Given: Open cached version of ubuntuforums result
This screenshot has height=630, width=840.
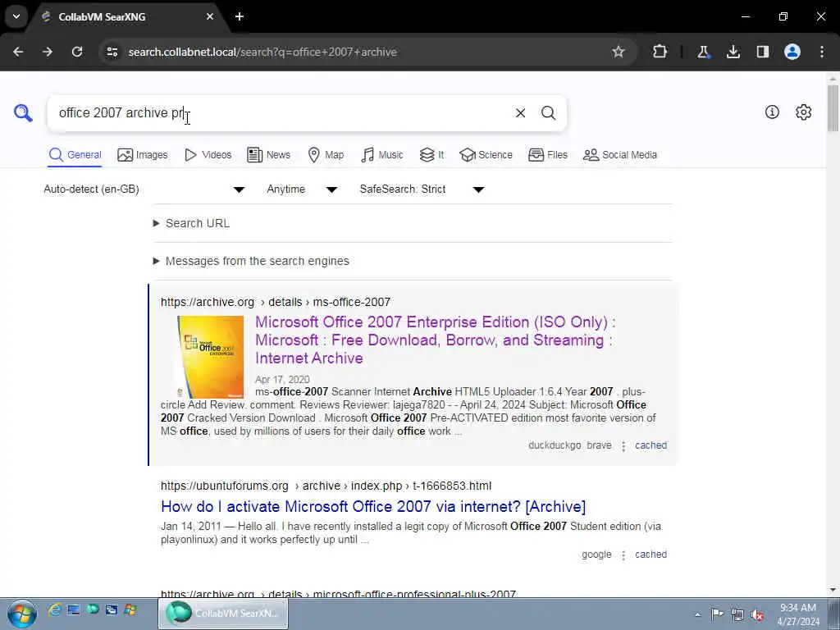Looking at the screenshot, I should [651, 555].
